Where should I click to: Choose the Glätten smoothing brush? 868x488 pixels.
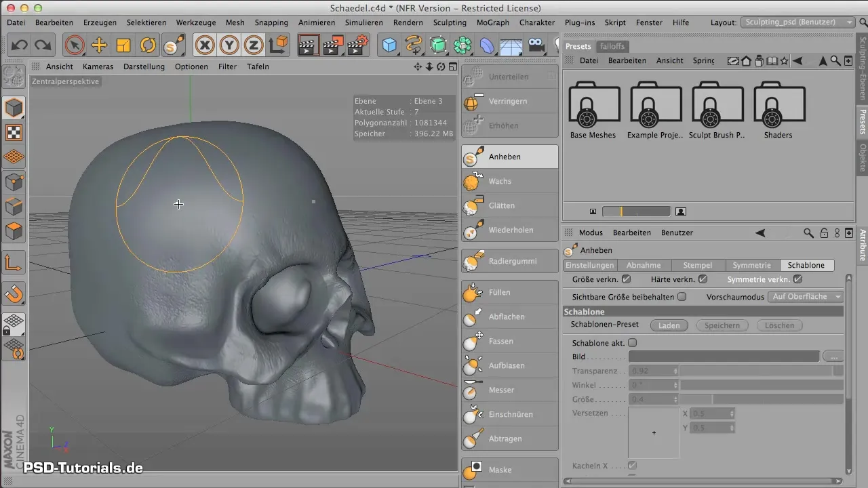tap(509, 205)
